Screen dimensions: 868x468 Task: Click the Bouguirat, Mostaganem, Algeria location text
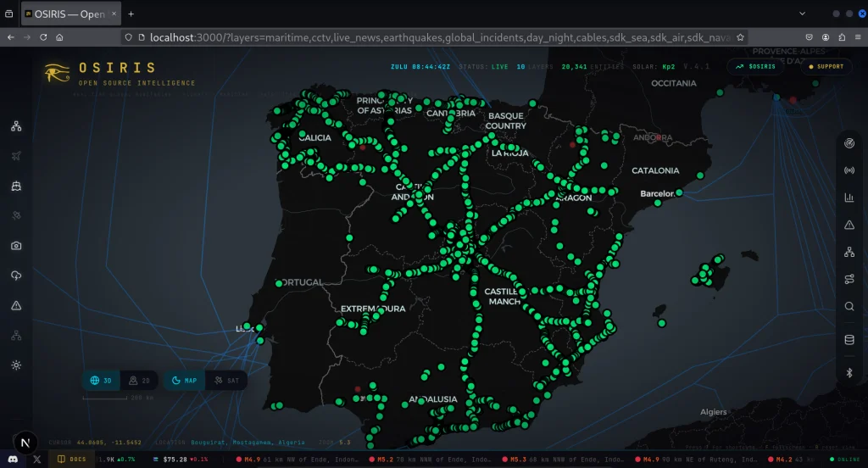click(248, 443)
